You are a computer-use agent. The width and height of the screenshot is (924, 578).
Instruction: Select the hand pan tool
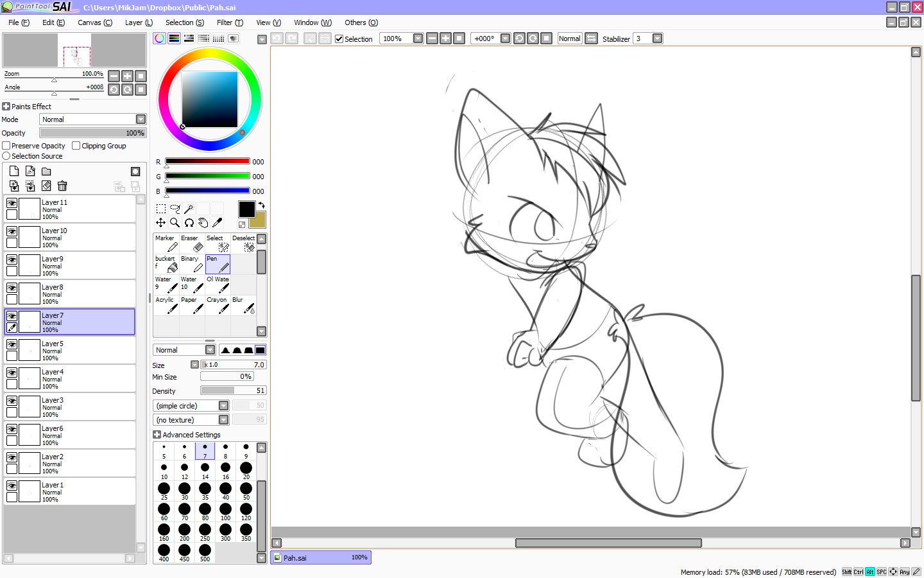pos(203,223)
